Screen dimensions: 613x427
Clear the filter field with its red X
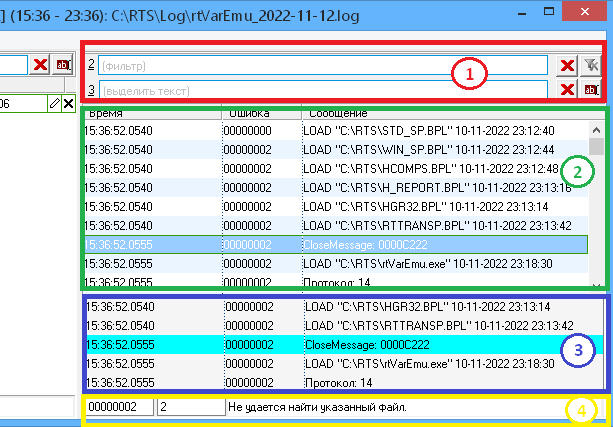pos(567,65)
